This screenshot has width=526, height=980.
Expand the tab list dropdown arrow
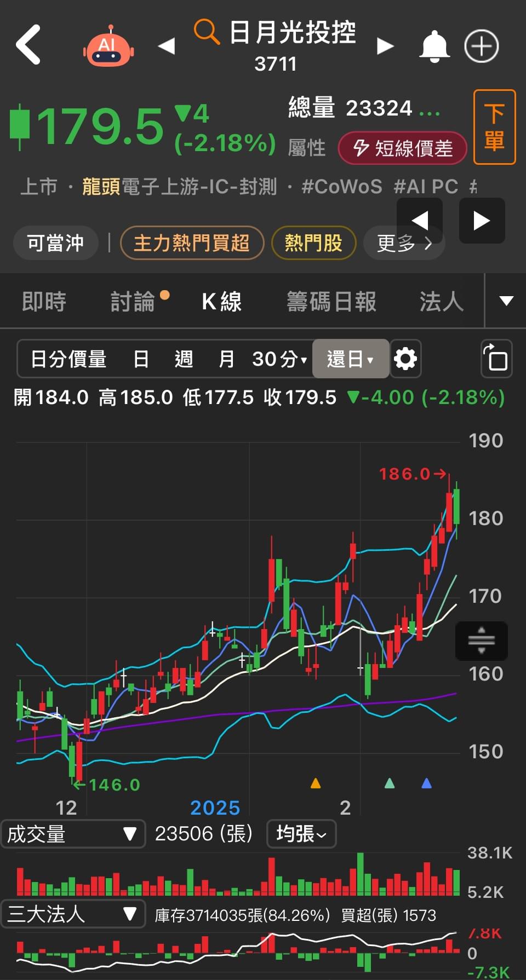506,301
